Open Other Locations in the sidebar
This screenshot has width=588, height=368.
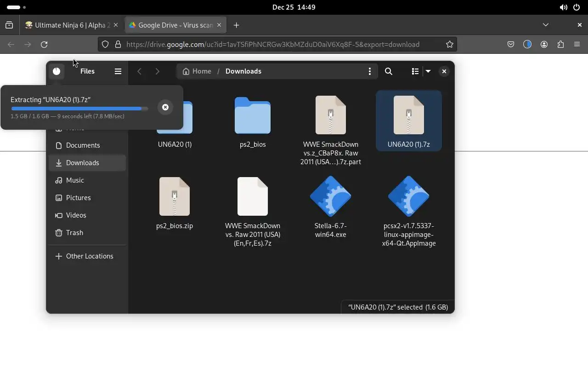(87, 256)
